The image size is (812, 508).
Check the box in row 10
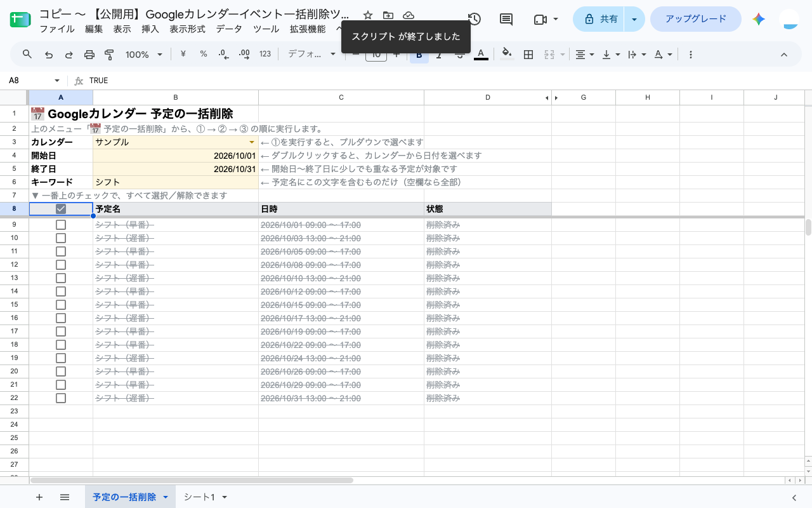pyautogui.click(x=61, y=238)
